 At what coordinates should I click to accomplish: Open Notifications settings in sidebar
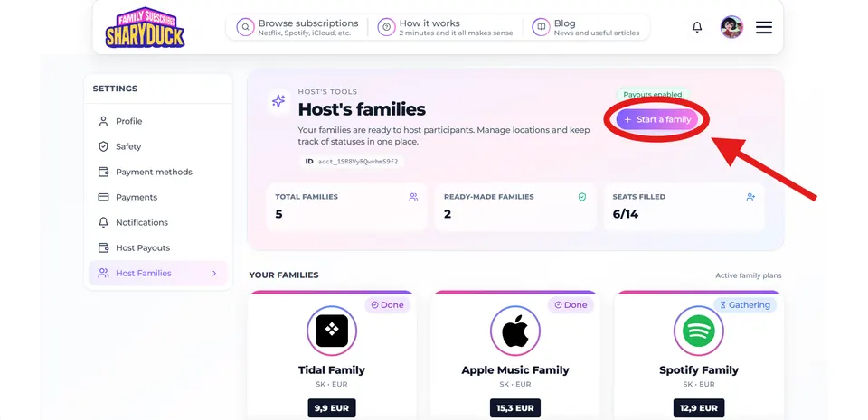pyautogui.click(x=141, y=222)
